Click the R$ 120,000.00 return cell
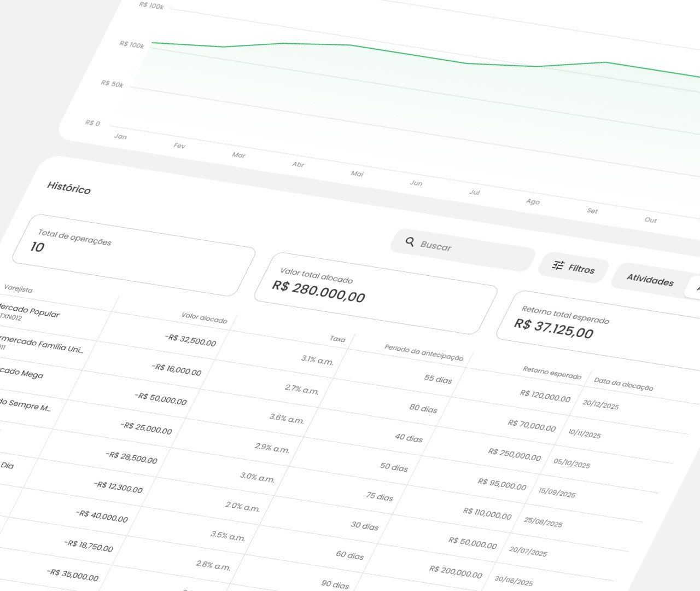700x591 pixels. point(545,396)
